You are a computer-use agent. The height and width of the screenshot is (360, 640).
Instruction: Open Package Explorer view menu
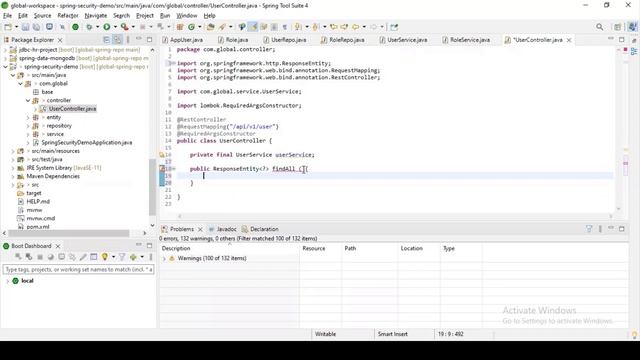[x=128, y=40]
